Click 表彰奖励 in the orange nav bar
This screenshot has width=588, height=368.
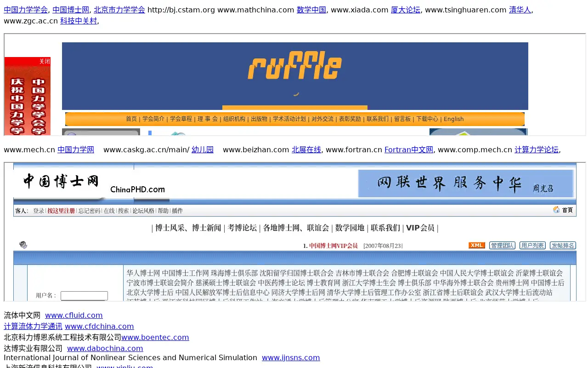pyautogui.click(x=350, y=119)
